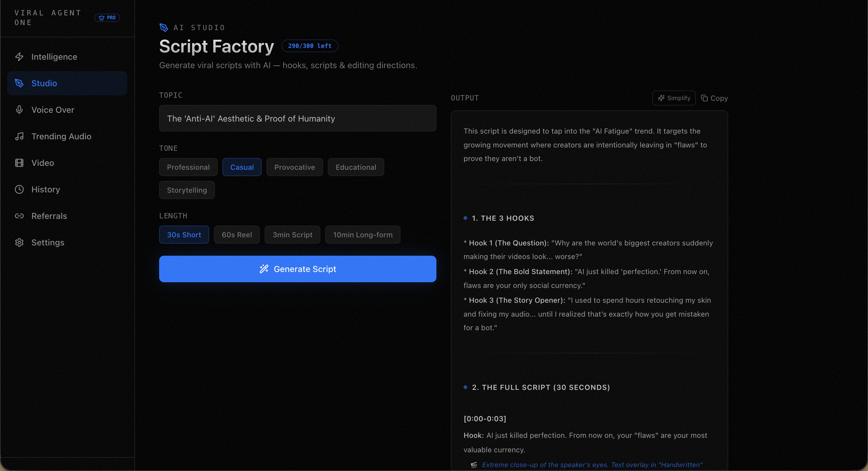Screen dimensions: 868x471
Task: Click the topic input field
Action: [x=297, y=118]
